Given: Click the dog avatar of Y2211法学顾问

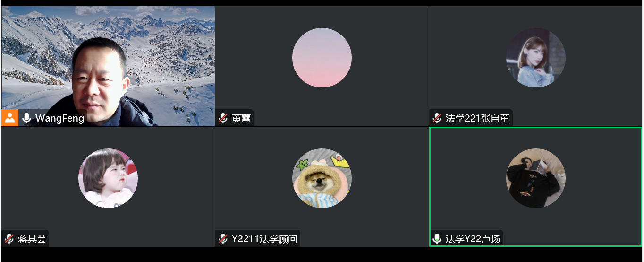Looking at the screenshot, I should [x=322, y=178].
